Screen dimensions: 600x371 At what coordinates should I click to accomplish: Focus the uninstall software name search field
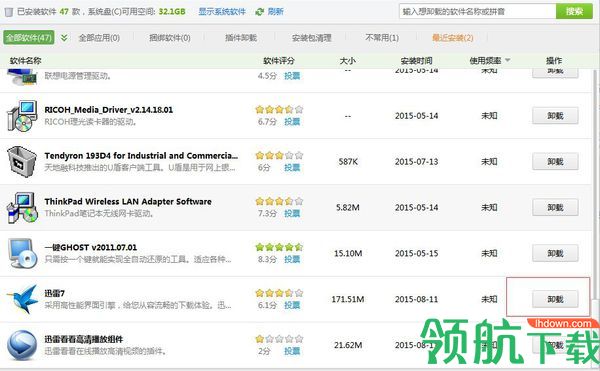click(x=478, y=11)
